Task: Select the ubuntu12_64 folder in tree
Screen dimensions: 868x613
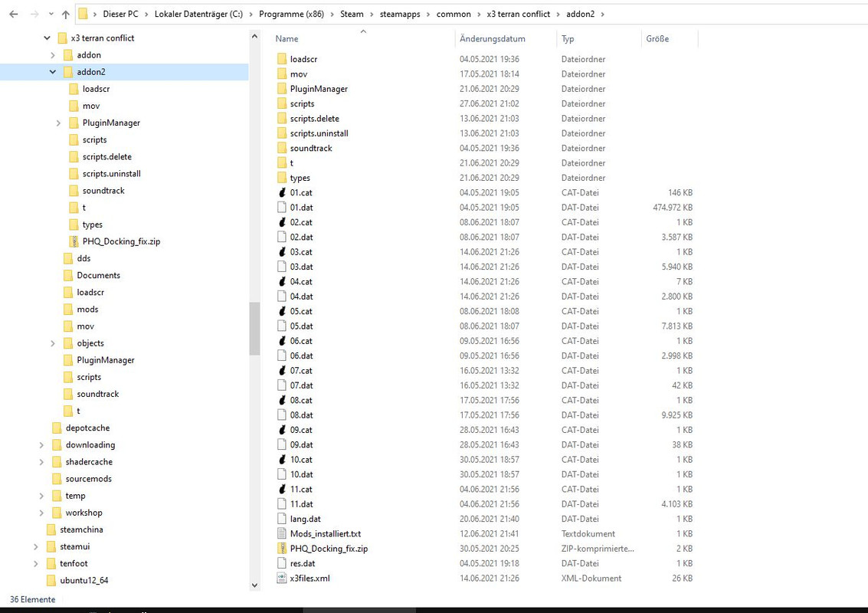Action: (84, 580)
